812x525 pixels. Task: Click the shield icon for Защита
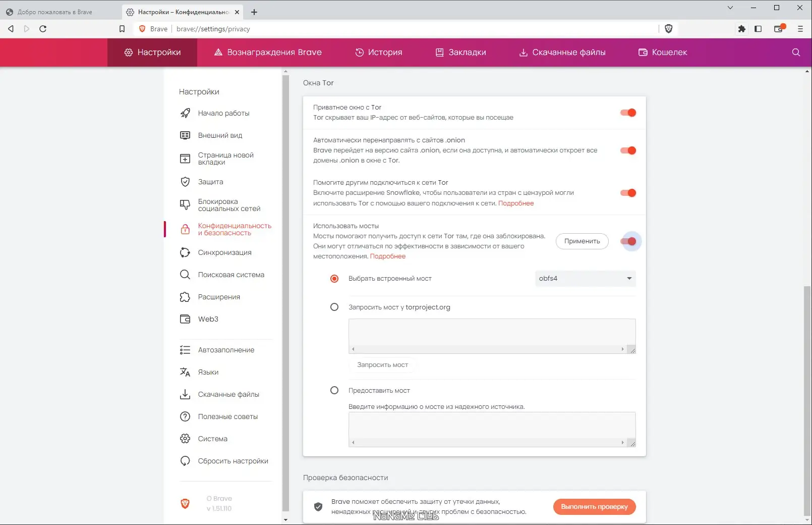coord(185,182)
